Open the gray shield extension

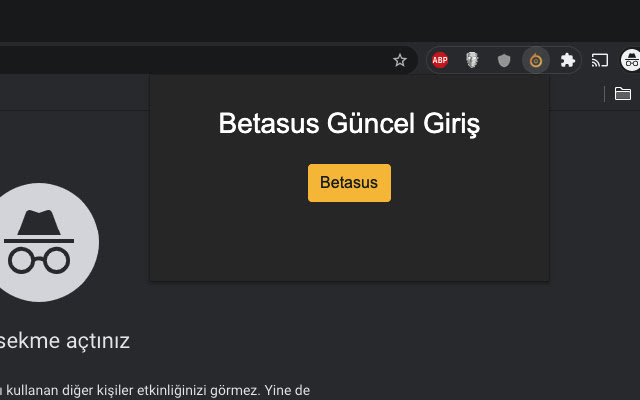pyautogui.click(x=504, y=60)
